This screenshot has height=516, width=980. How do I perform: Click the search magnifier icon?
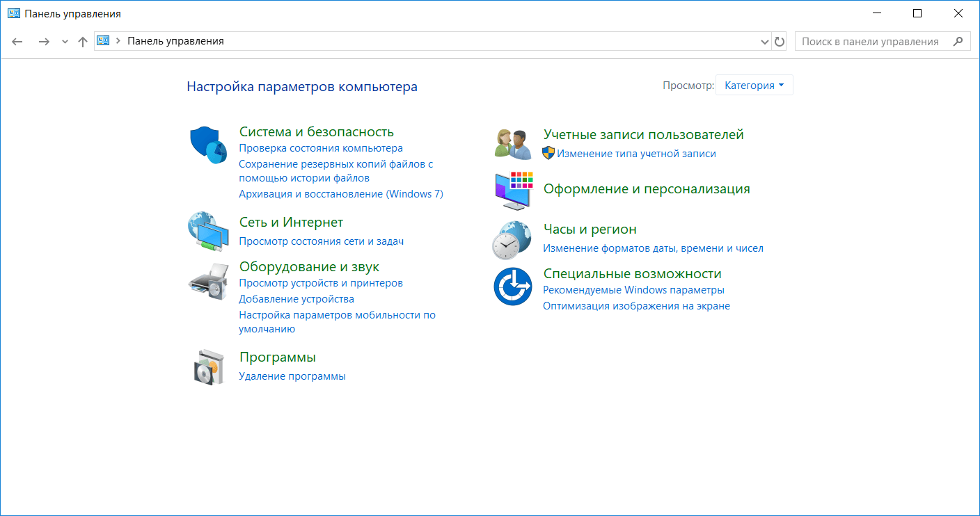tap(958, 41)
